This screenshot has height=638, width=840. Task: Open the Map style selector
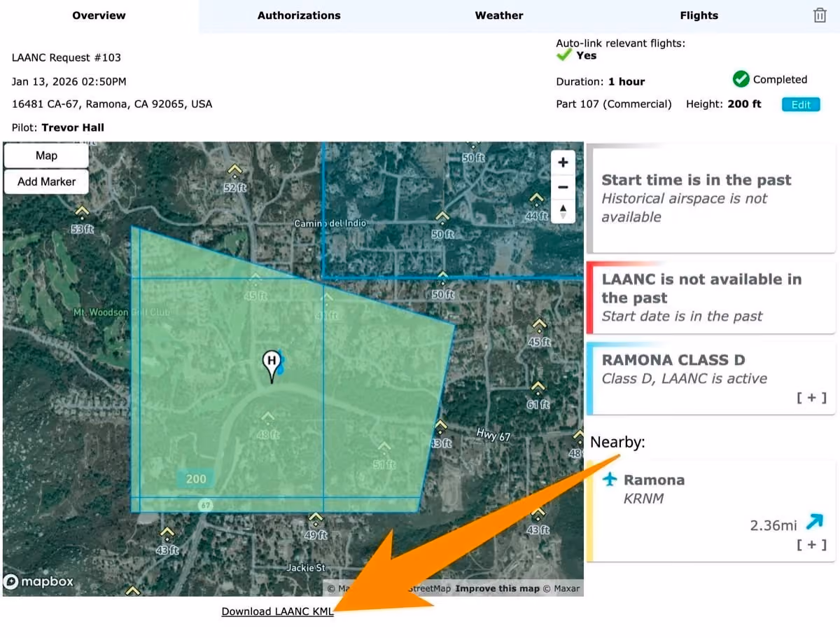tap(46, 155)
